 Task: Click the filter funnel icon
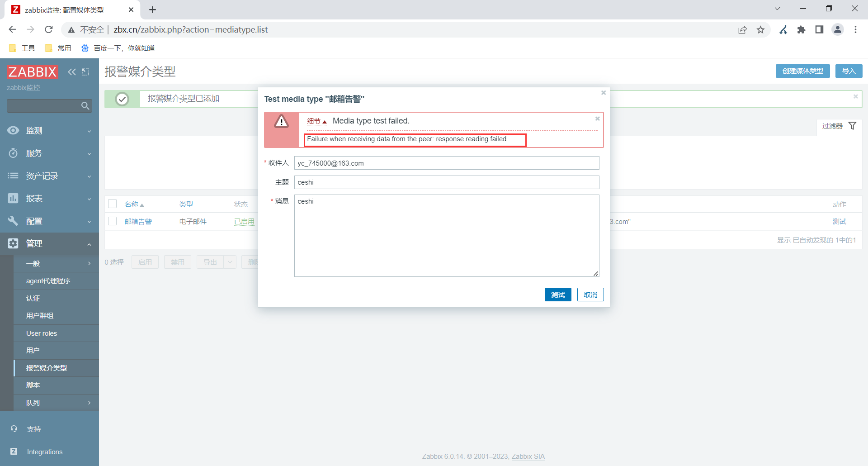(x=852, y=126)
